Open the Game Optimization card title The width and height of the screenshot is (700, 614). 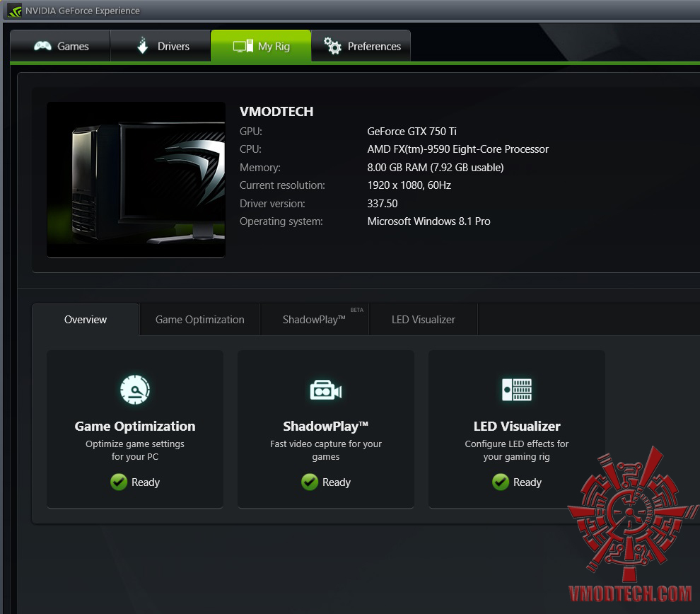tap(135, 427)
